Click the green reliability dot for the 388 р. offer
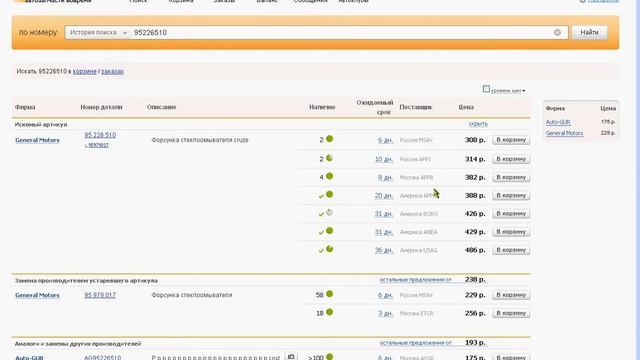The height and width of the screenshot is (360, 640). pyautogui.click(x=329, y=194)
